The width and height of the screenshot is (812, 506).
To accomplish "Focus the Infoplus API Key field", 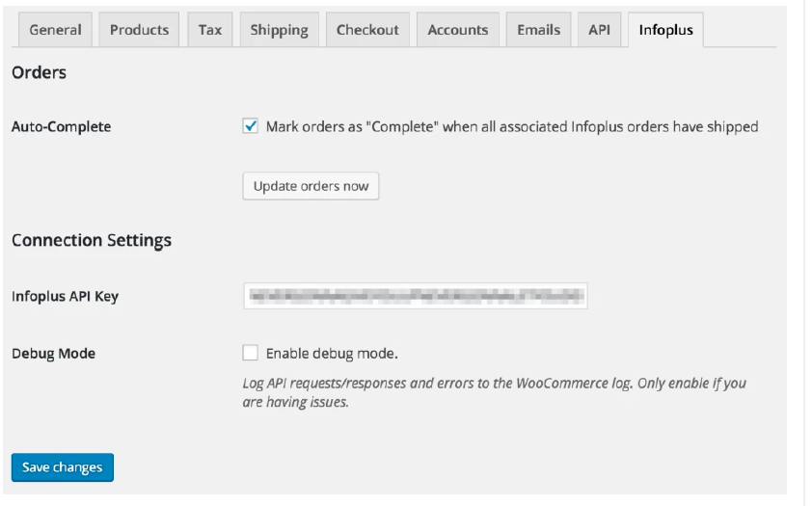I will point(416,296).
